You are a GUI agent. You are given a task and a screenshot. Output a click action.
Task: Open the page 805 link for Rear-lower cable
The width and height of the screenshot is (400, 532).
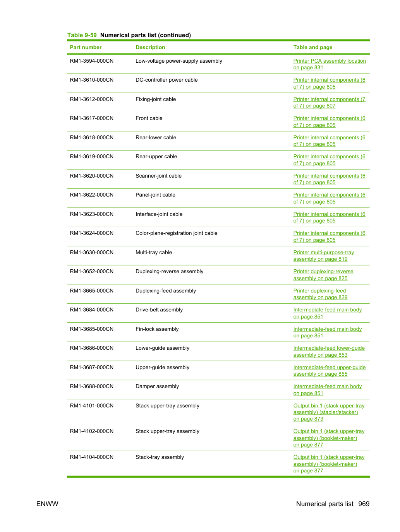[329, 141]
